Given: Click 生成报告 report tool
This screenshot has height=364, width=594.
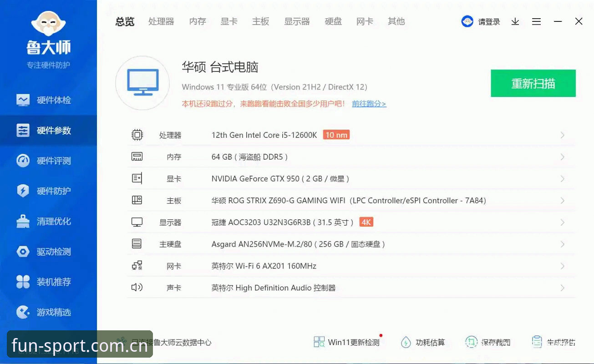Looking at the screenshot, I should tap(553, 342).
